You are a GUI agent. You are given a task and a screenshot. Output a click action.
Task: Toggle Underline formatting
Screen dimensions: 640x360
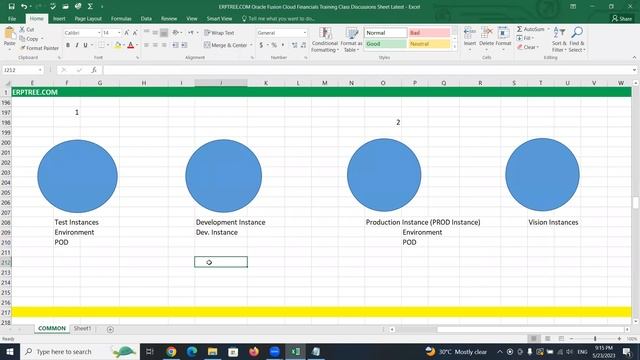[x=85, y=45]
